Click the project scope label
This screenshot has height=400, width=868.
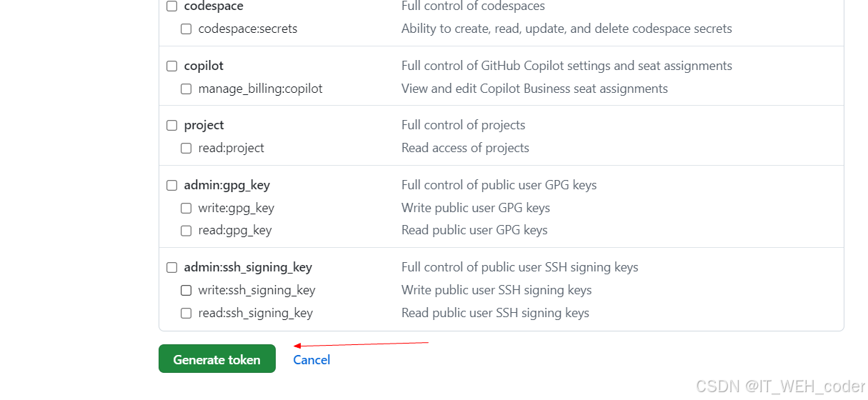(x=204, y=125)
